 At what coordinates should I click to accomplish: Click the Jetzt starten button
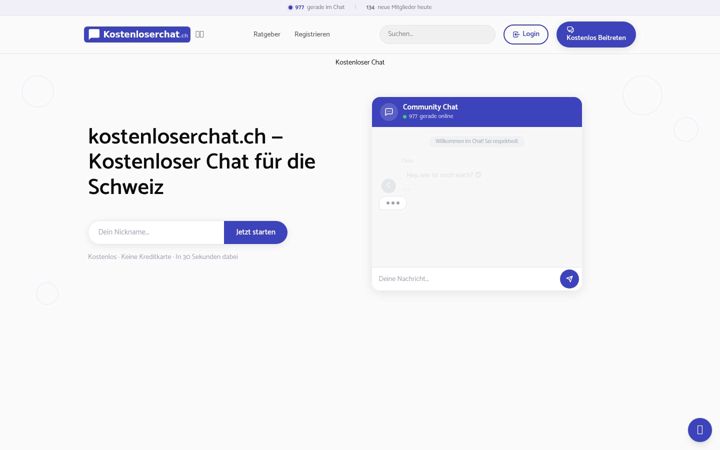(x=256, y=232)
